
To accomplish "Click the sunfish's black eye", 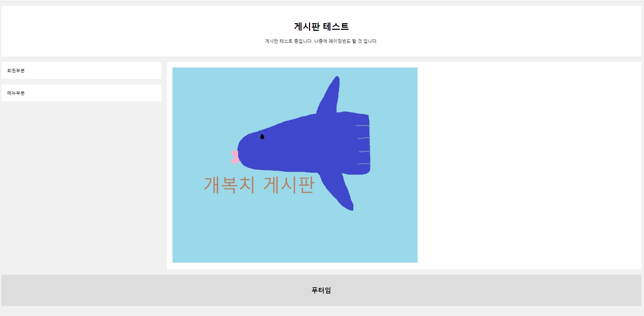I will (x=262, y=137).
